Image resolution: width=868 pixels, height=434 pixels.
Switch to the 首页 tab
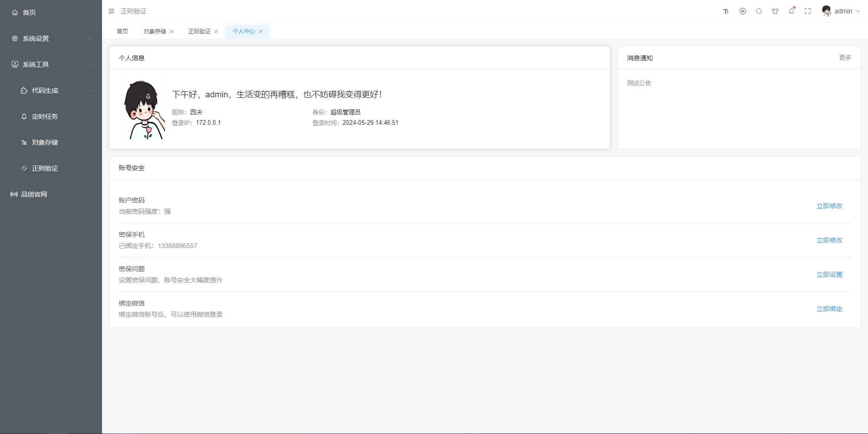tap(122, 32)
